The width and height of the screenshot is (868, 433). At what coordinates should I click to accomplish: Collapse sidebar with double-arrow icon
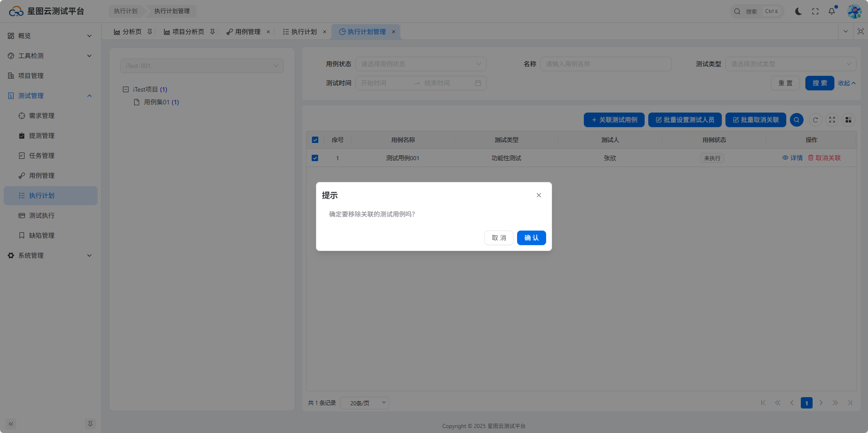pyautogui.click(x=11, y=424)
